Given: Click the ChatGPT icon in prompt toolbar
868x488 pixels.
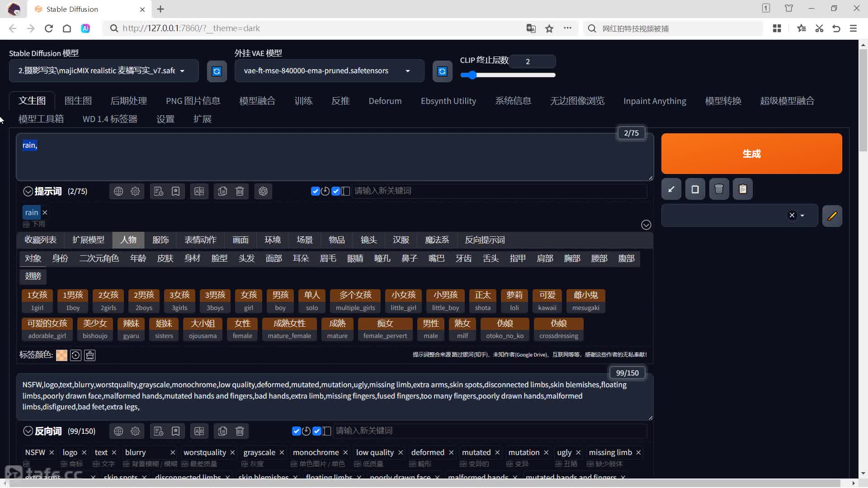Looking at the screenshot, I should point(263,191).
